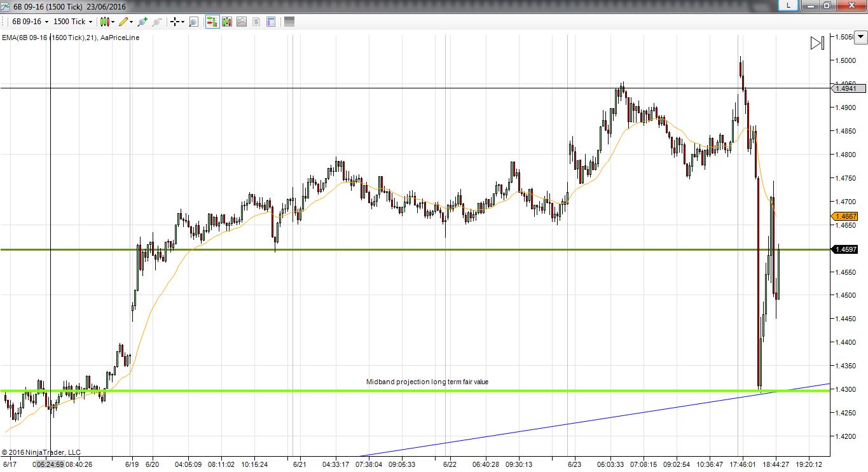Click the zoom out magnifier icon
868x472 pixels.
pos(156,22)
